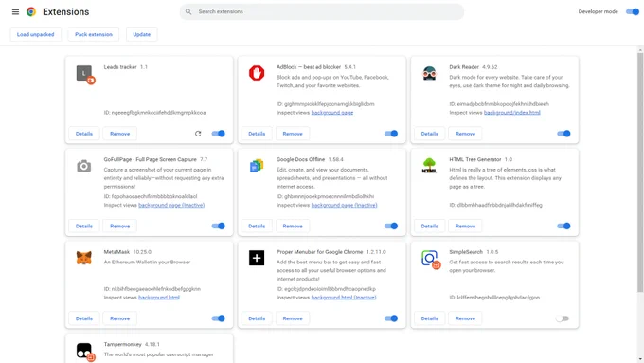Click the MetaMask extension name text
The height and width of the screenshot is (363, 644).
[x=116, y=252]
